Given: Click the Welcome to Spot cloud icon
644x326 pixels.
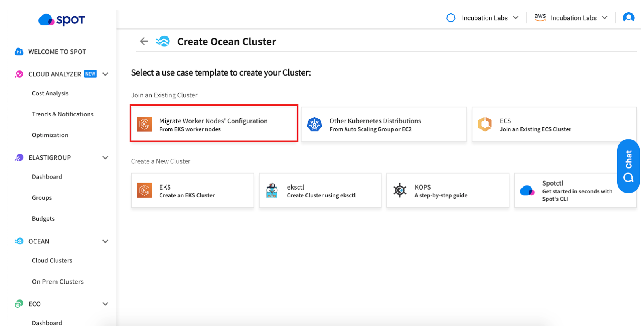Looking at the screenshot, I should click(19, 52).
